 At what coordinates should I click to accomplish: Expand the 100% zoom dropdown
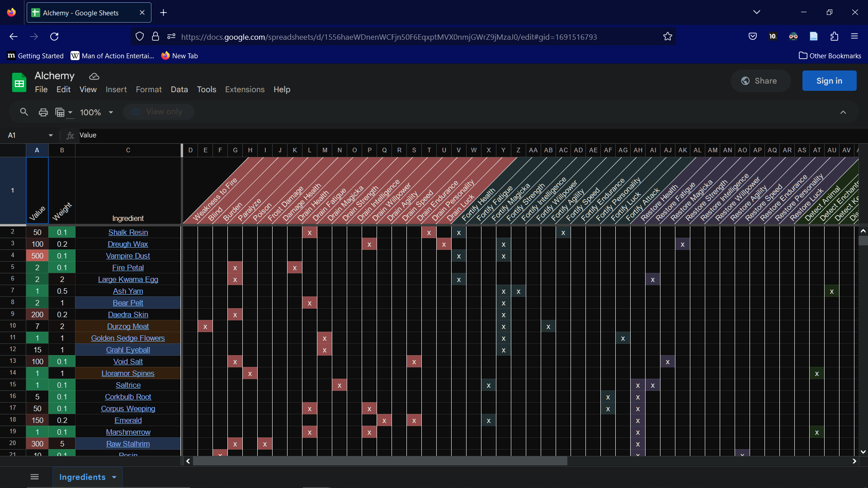(x=110, y=112)
